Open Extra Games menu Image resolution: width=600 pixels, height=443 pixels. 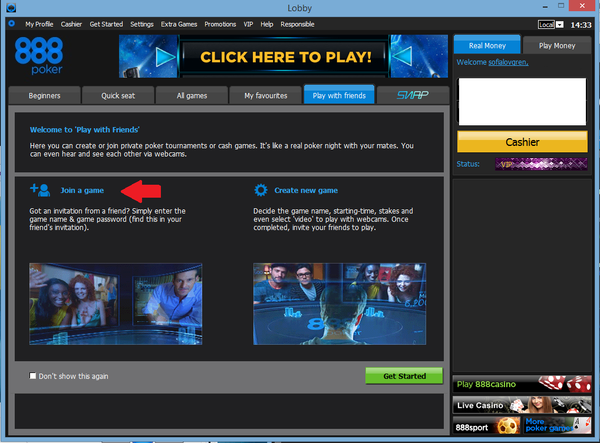179,24
